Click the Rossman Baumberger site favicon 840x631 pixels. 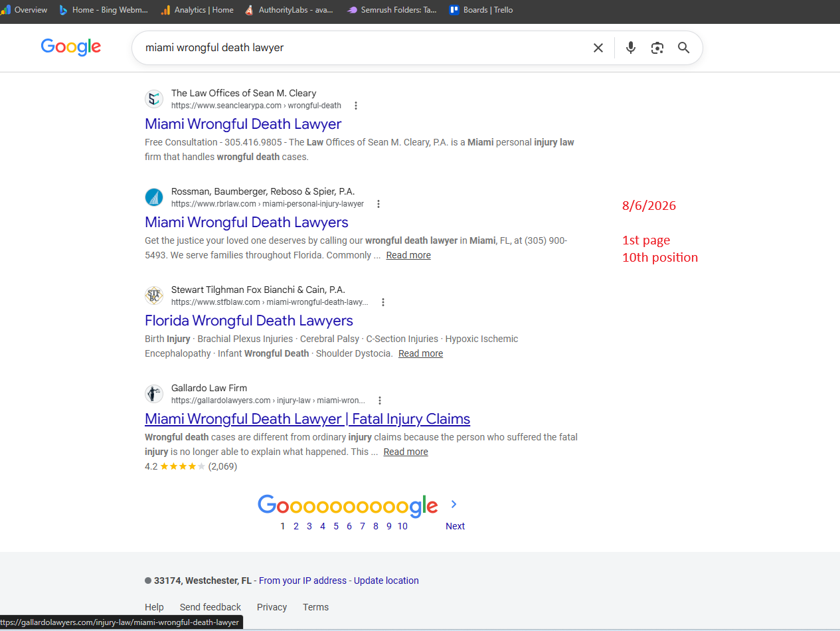[154, 197]
